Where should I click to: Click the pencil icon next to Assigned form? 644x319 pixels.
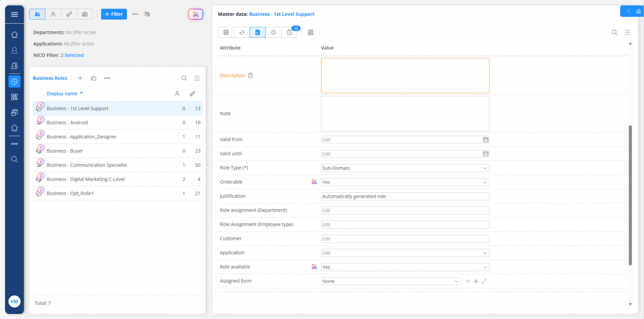(484, 281)
